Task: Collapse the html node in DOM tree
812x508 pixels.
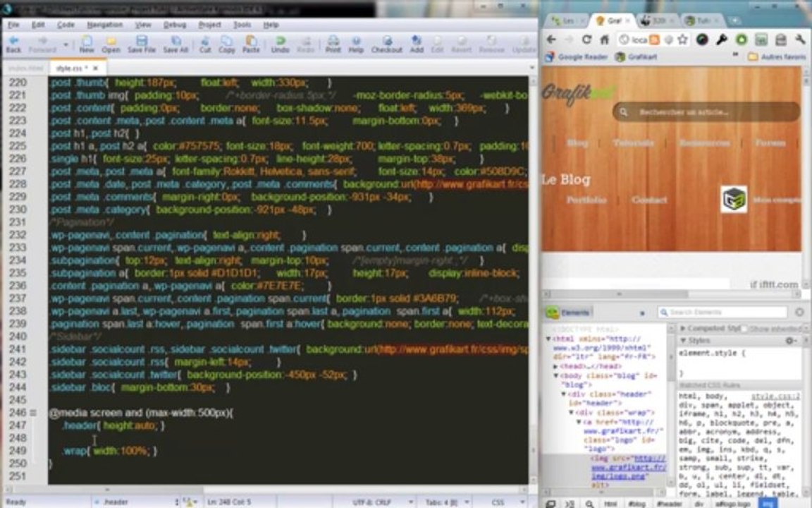Action: pos(548,339)
